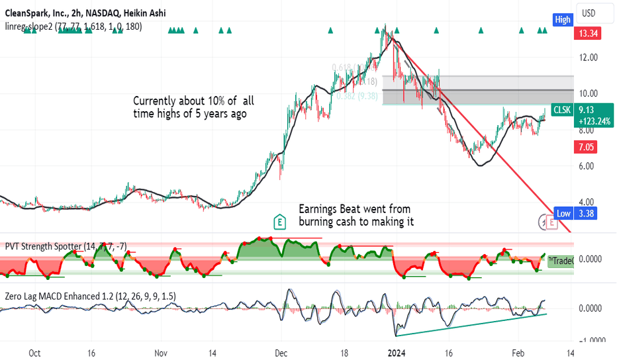Click the 12.00 price axis value
This screenshot has height=364, width=617.
coord(589,58)
